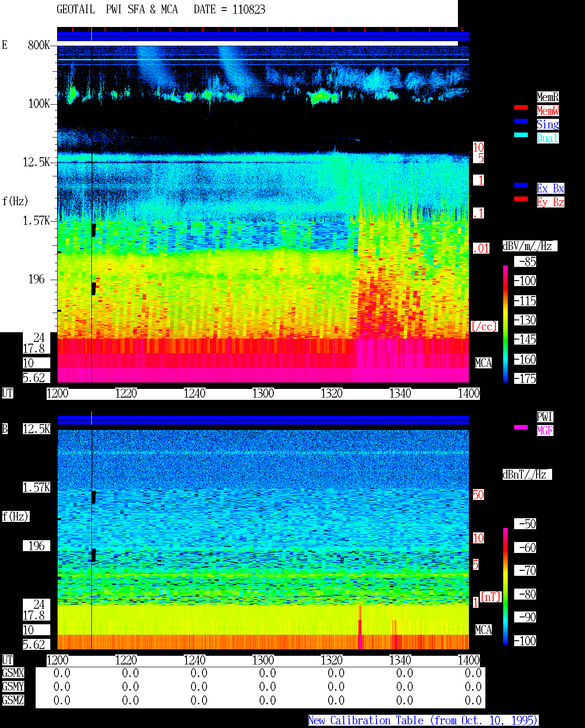Click the GEOTAIL PWI SFA & MCA title
The image size is (585, 728).
coord(117,10)
